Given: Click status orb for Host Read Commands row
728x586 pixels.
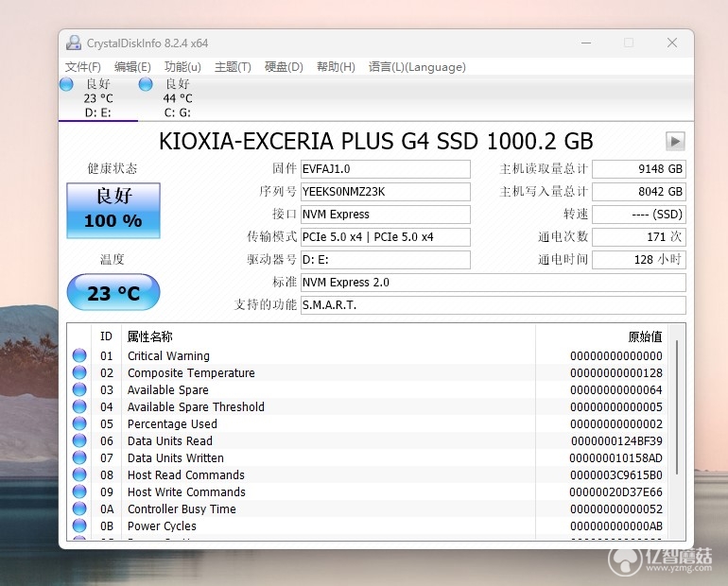Looking at the screenshot, I should point(79,474).
